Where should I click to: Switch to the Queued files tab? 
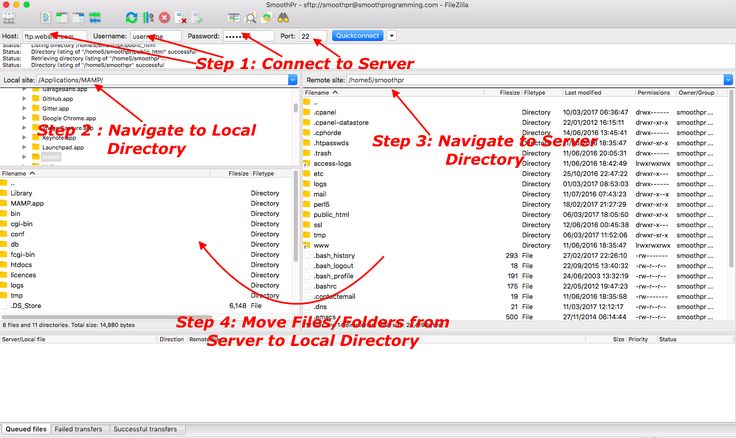[x=26, y=429]
